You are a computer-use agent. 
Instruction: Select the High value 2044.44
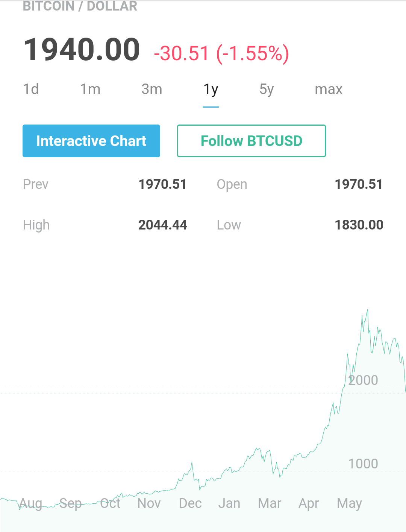[162, 225]
